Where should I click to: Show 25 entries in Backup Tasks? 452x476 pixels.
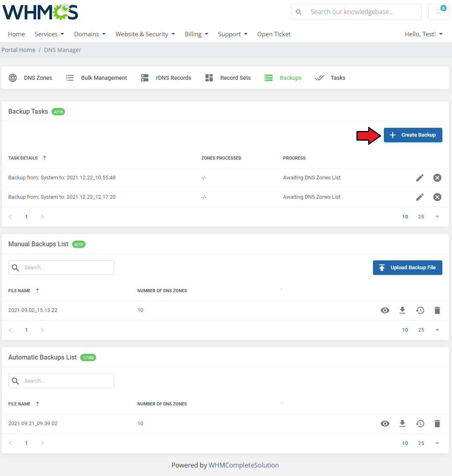(421, 217)
